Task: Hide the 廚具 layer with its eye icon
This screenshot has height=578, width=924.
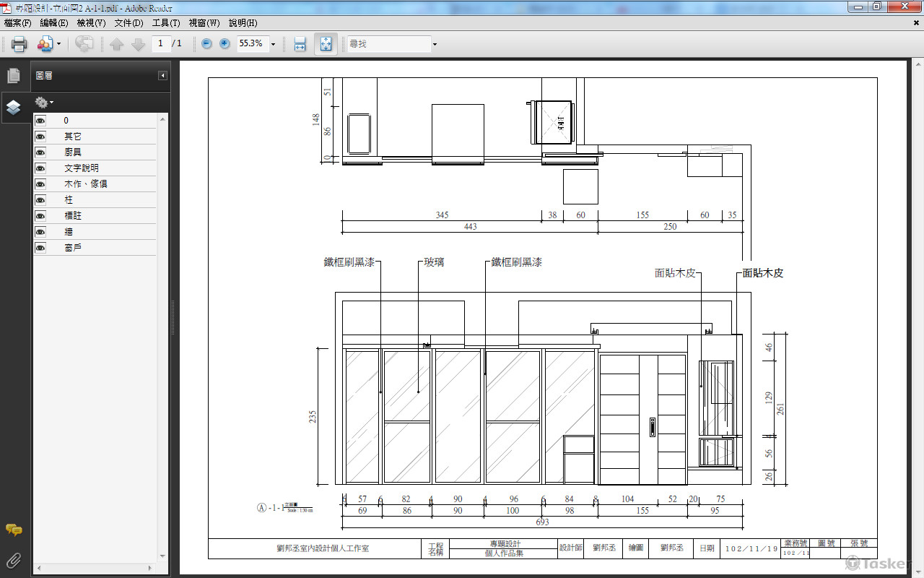Action: tap(40, 152)
